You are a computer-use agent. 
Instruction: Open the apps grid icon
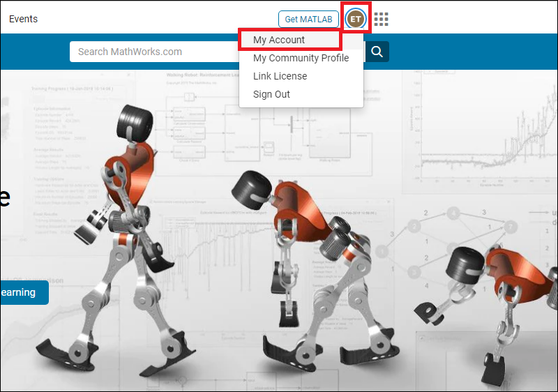point(382,19)
